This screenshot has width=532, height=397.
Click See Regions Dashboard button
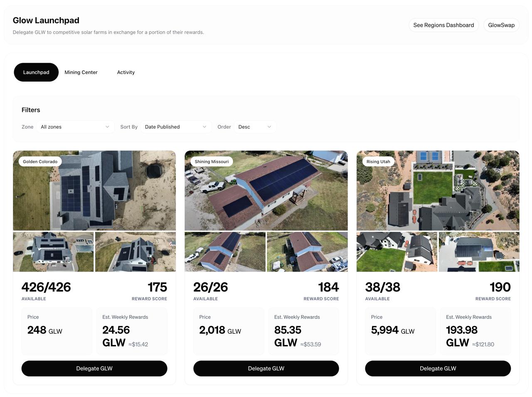[x=443, y=25]
